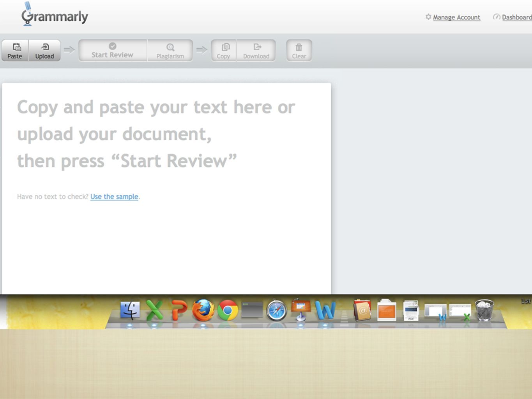Click the Start Review button
The height and width of the screenshot is (399, 532).
(113, 51)
